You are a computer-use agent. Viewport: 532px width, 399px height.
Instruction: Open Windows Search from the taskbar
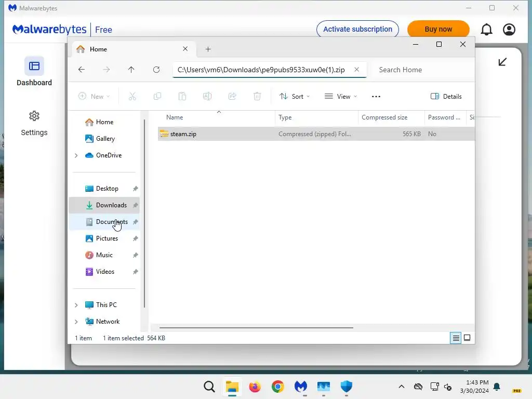(209, 387)
